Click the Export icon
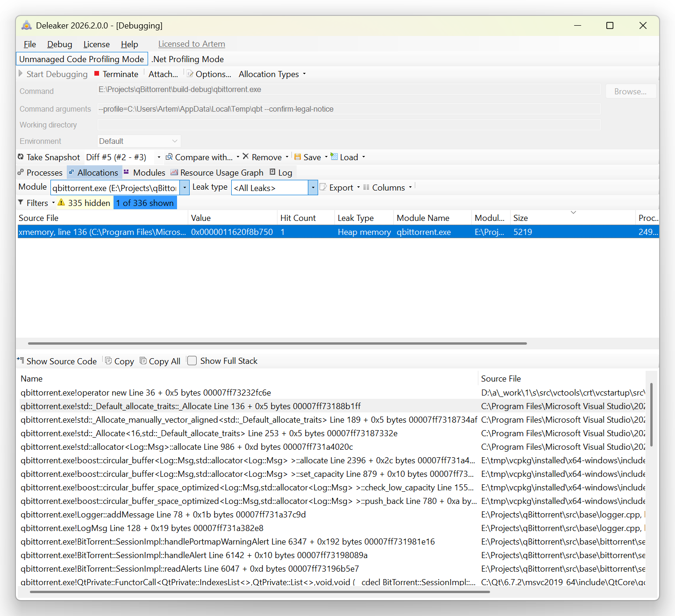 (323, 187)
